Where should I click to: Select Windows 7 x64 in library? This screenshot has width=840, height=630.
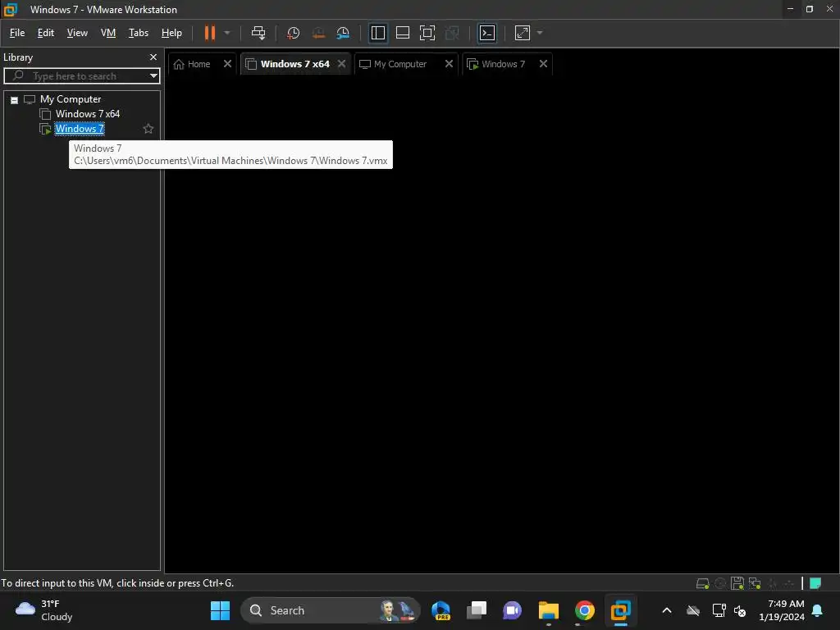coord(87,113)
